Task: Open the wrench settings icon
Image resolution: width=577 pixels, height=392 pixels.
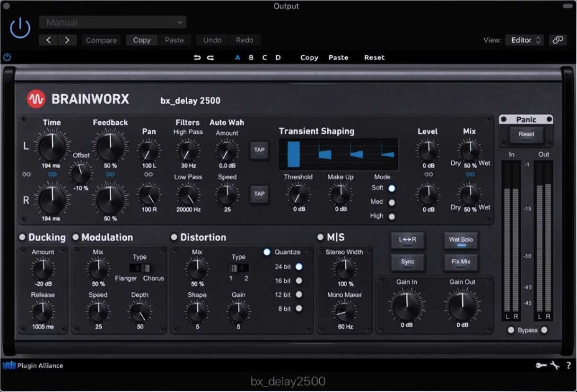Action: (555, 366)
